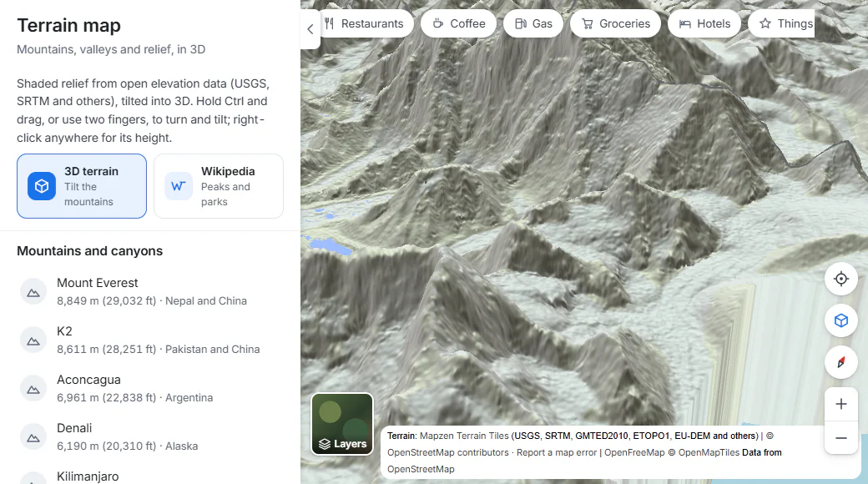Screen dimensions: 868x484
Task: Open the OpenStreetMap contributors link
Action: pos(448,452)
